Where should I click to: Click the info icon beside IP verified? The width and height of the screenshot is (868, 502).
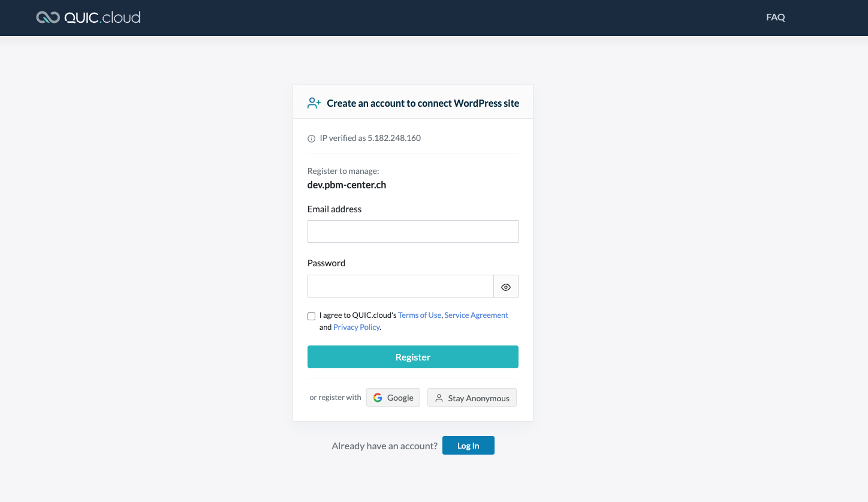311,139
